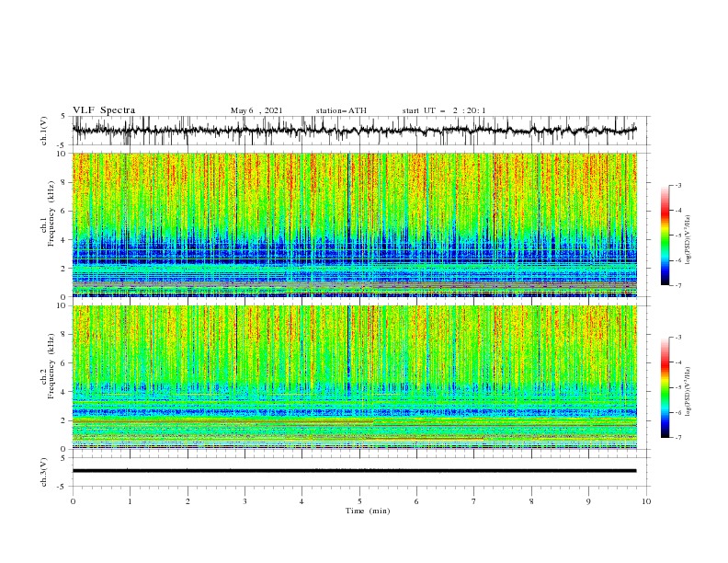The height and width of the screenshot is (563, 728).
Task: Click the "VLF Spectra" plot title
Action: click(x=104, y=110)
